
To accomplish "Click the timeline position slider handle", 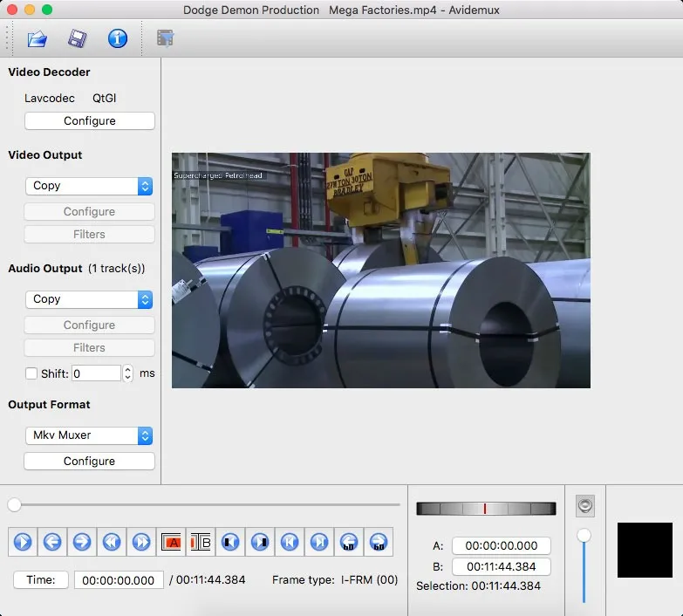I will (15, 505).
